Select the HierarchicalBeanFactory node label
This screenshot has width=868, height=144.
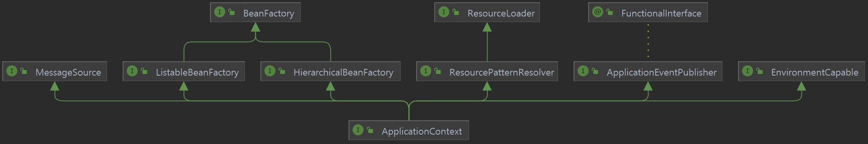344,72
